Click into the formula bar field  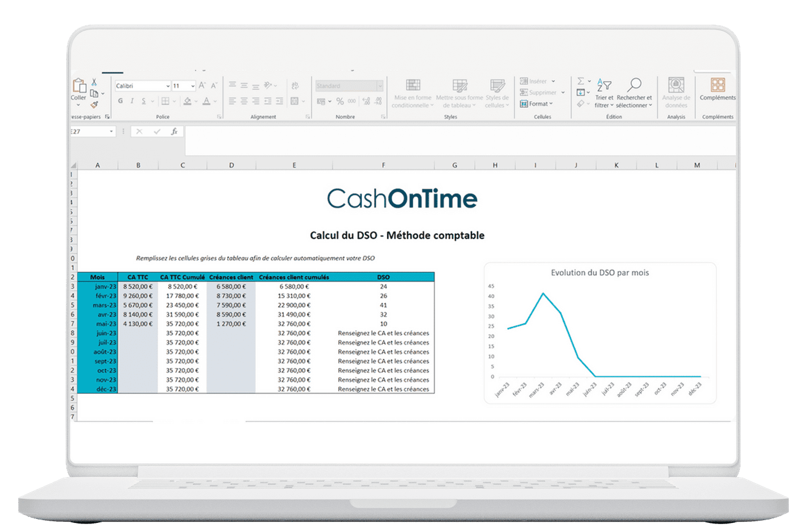460,140
